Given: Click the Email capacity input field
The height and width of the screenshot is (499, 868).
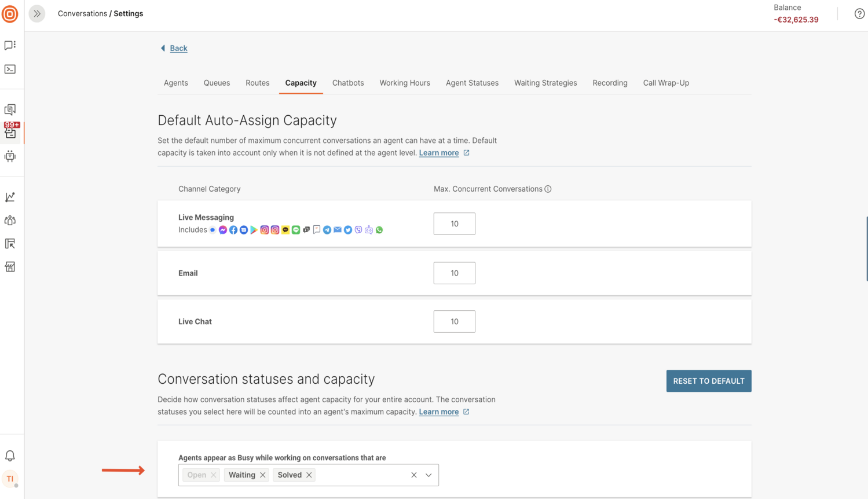Looking at the screenshot, I should pyautogui.click(x=455, y=273).
